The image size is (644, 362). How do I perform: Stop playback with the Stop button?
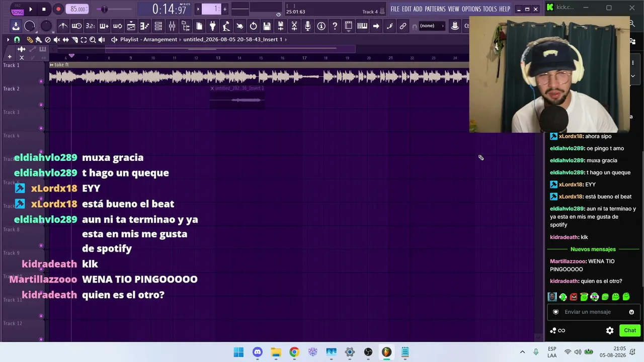(44, 9)
